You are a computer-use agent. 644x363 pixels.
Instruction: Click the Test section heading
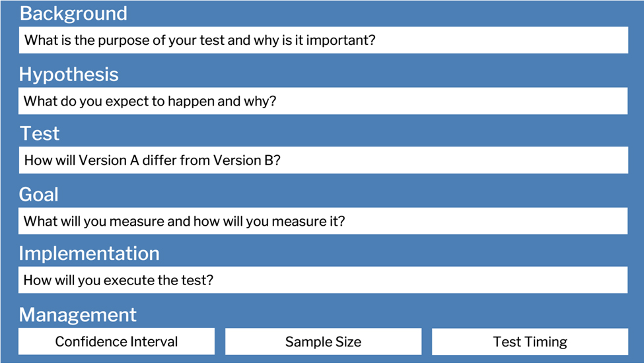pyautogui.click(x=40, y=133)
